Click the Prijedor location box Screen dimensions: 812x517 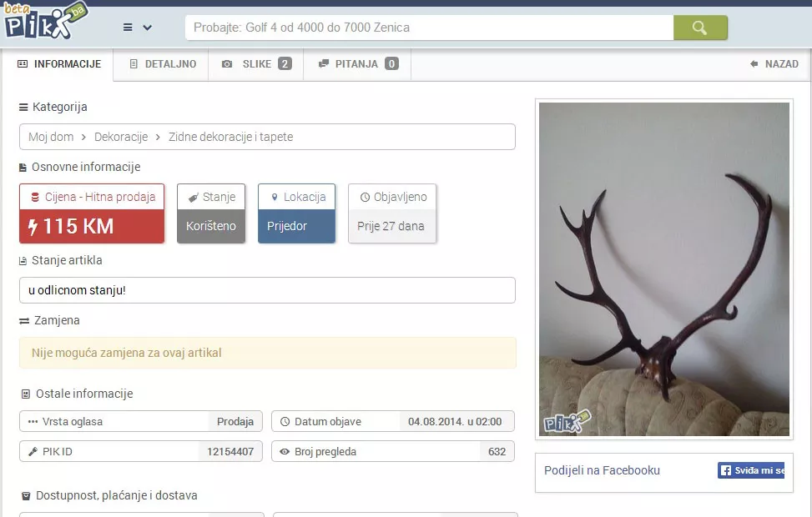(x=296, y=226)
